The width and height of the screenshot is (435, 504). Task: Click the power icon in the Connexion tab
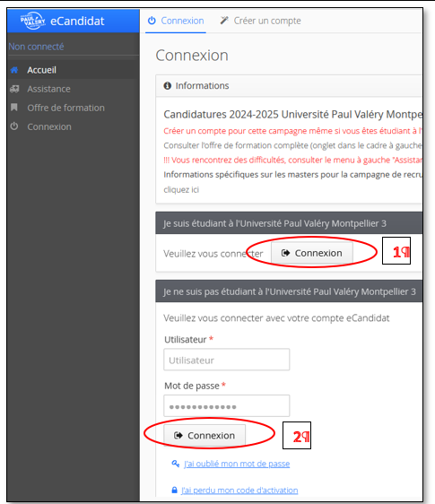click(x=152, y=21)
